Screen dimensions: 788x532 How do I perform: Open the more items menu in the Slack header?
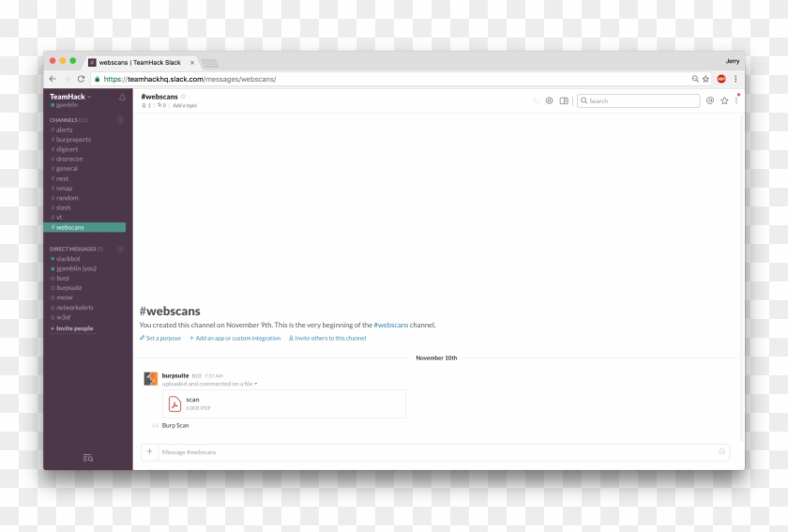[x=736, y=100]
